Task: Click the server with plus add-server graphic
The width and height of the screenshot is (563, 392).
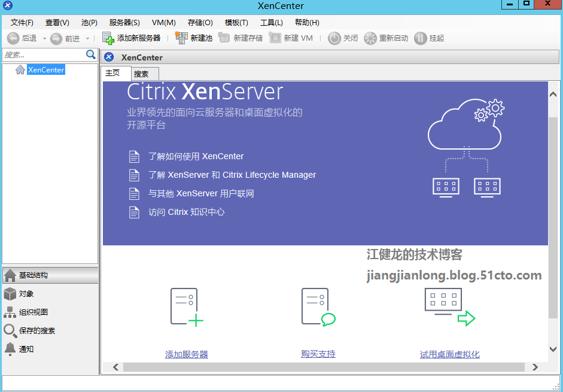Action: tap(186, 307)
